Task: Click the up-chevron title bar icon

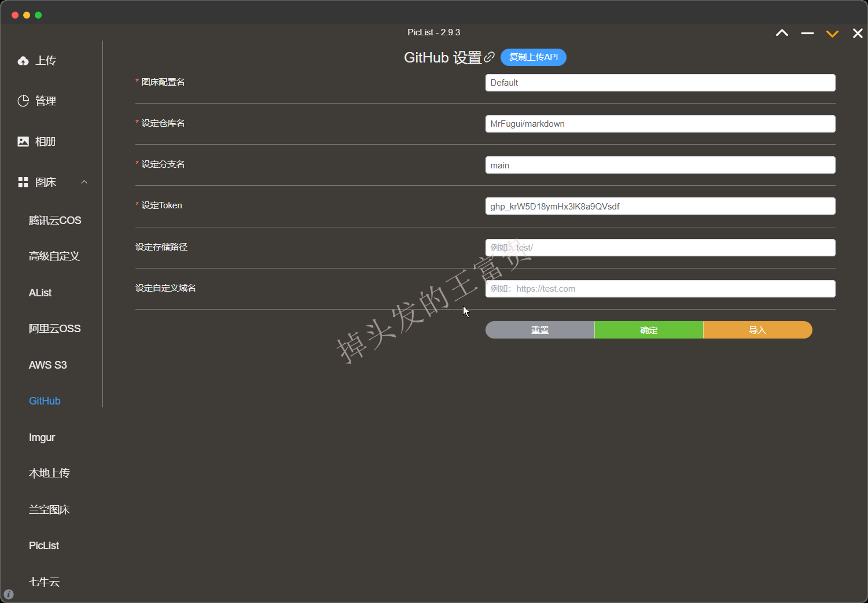Action: pyautogui.click(x=782, y=33)
